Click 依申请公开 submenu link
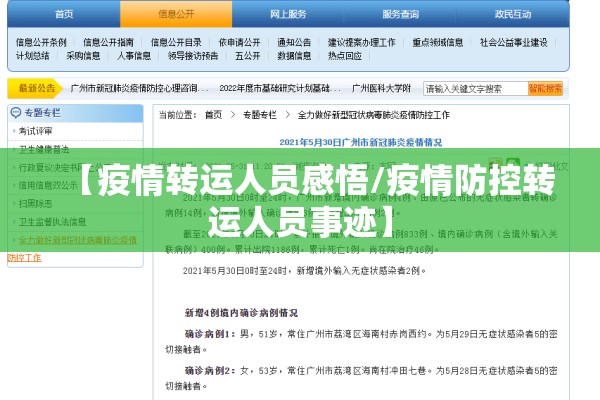Viewport: 600px width, 400px height. point(239,42)
